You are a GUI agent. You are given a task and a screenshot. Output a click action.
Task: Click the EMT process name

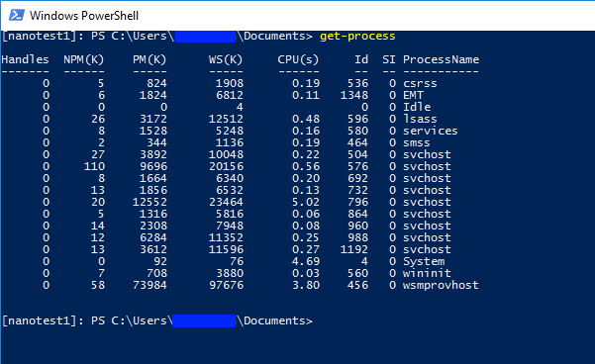(x=413, y=95)
